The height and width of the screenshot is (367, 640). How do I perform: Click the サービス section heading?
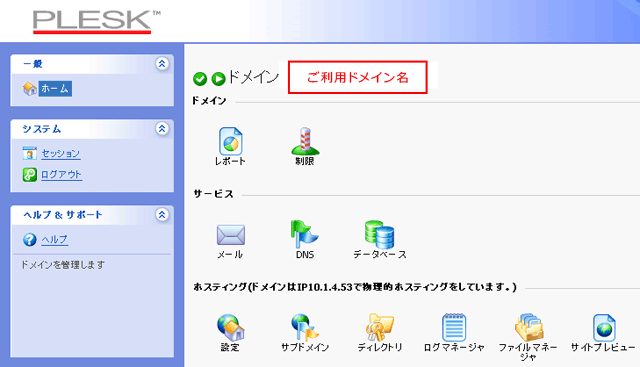point(213,194)
